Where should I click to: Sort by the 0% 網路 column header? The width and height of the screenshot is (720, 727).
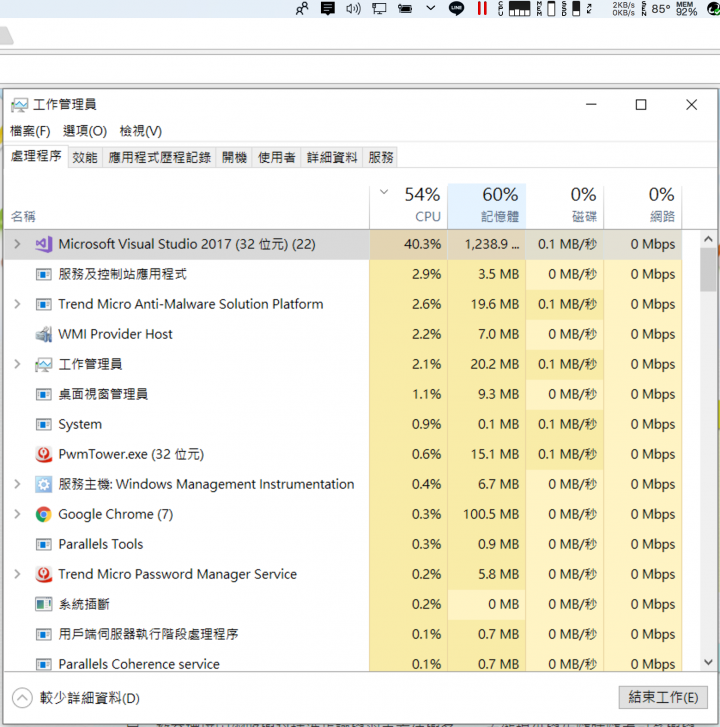click(x=643, y=206)
